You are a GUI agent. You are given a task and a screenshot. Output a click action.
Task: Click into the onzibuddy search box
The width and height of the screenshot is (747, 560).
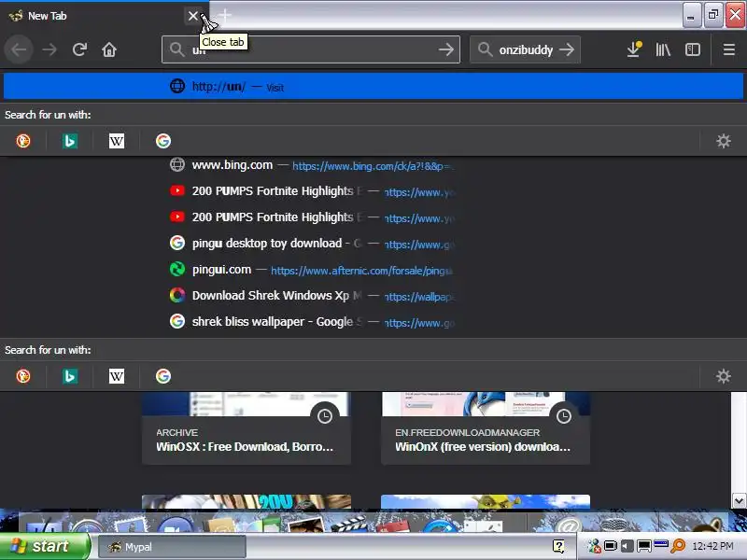tap(525, 49)
